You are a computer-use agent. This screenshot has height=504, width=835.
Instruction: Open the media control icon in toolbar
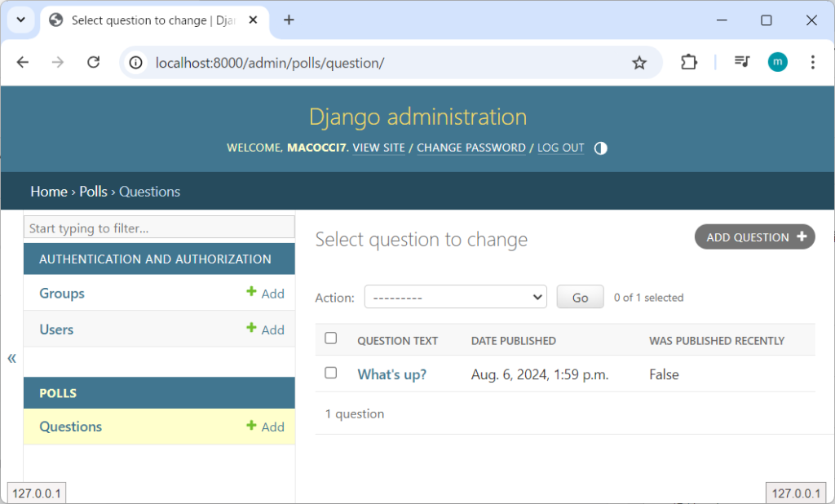pyautogui.click(x=741, y=62)
